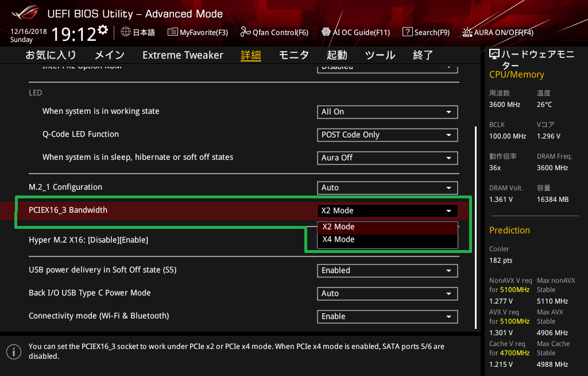Click the ROG logo icon

25,13
